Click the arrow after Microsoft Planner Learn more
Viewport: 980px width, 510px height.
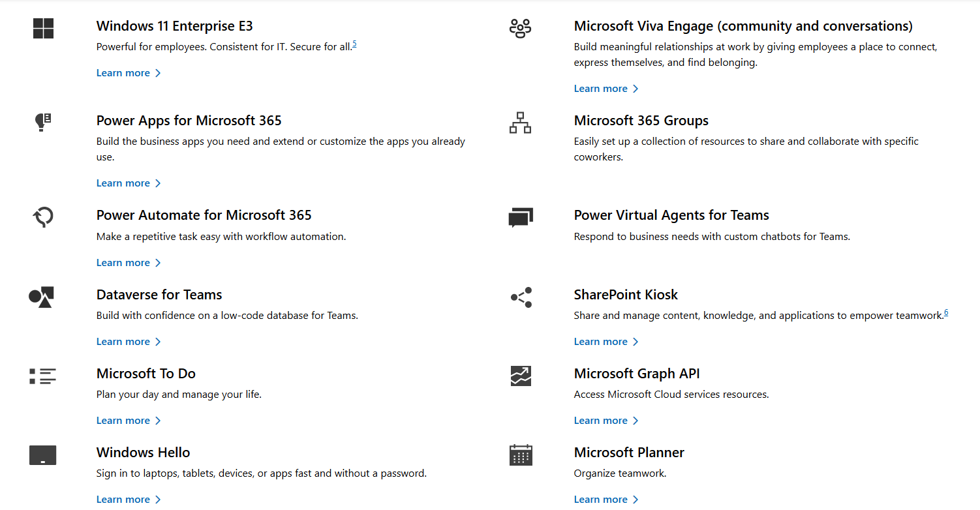pyautogui.click(x=636, y=499)
